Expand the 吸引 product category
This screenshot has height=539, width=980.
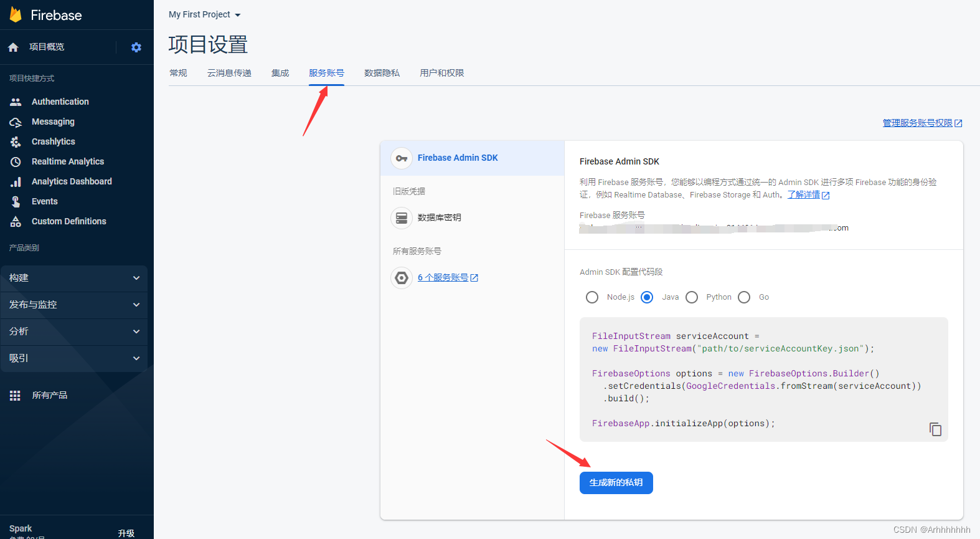pyautogui.click(x=74, y=359)
